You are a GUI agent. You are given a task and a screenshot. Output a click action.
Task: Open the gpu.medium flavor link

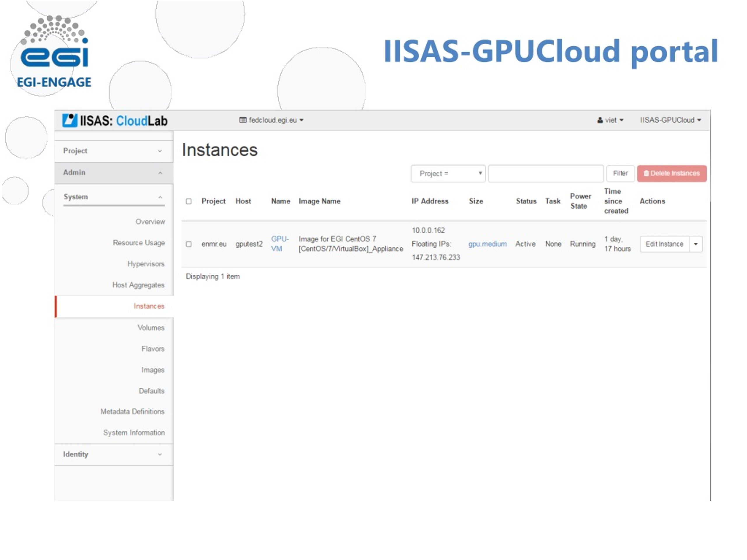click(487, 244)
